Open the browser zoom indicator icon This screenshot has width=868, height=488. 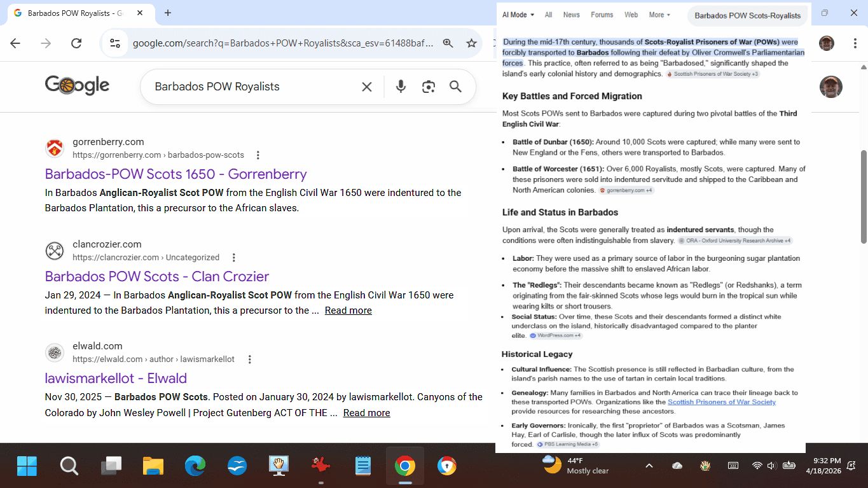pyautogui.click(x=448, y=43)
